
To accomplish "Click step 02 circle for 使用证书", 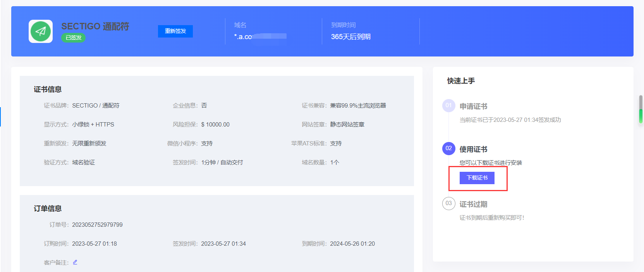I will click(449, 148).
